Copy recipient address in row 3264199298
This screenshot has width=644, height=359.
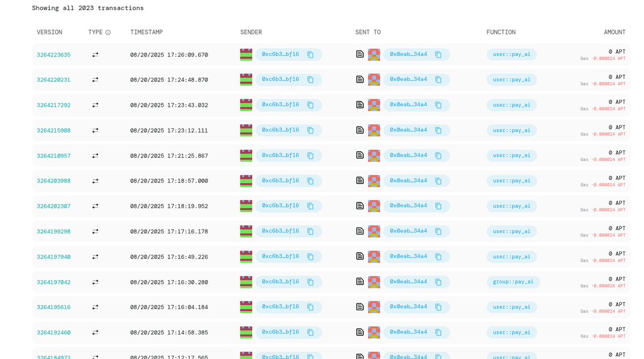click(438, 231)
